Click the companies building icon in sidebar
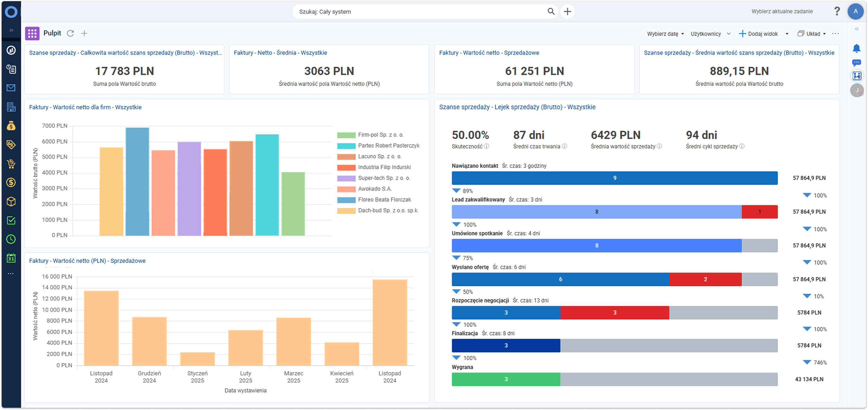868x410 pixels. click(11, 107)
